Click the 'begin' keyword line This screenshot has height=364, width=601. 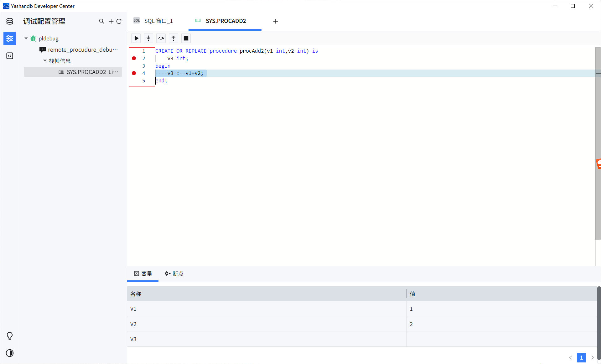163,66
